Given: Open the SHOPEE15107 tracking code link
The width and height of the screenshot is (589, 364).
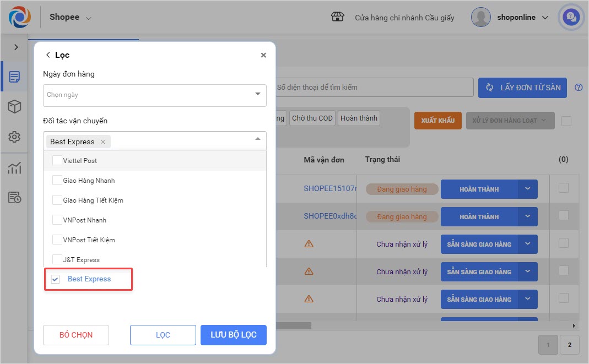Looking at the screenshot, I should coord(330,189).
